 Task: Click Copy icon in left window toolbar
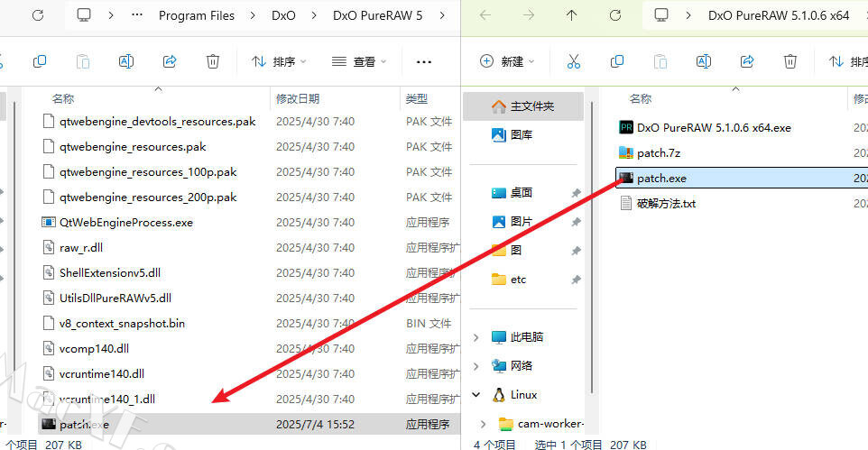point(40,61)
